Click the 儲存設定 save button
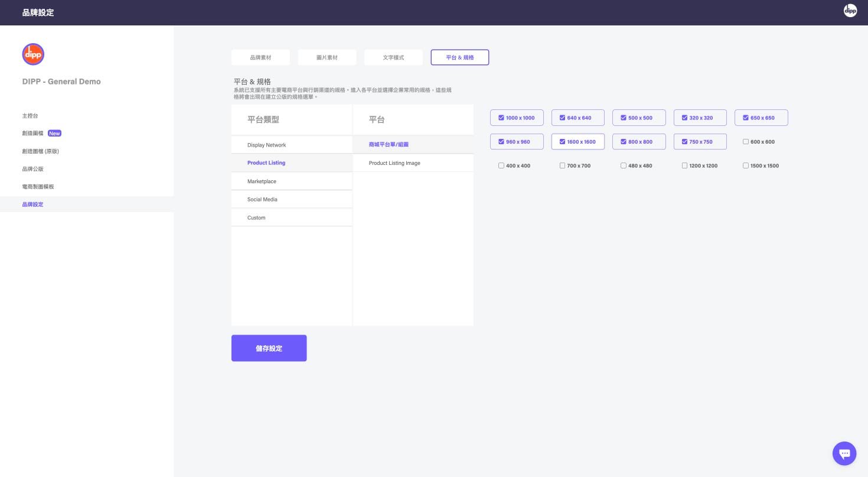 click(269, 348)
